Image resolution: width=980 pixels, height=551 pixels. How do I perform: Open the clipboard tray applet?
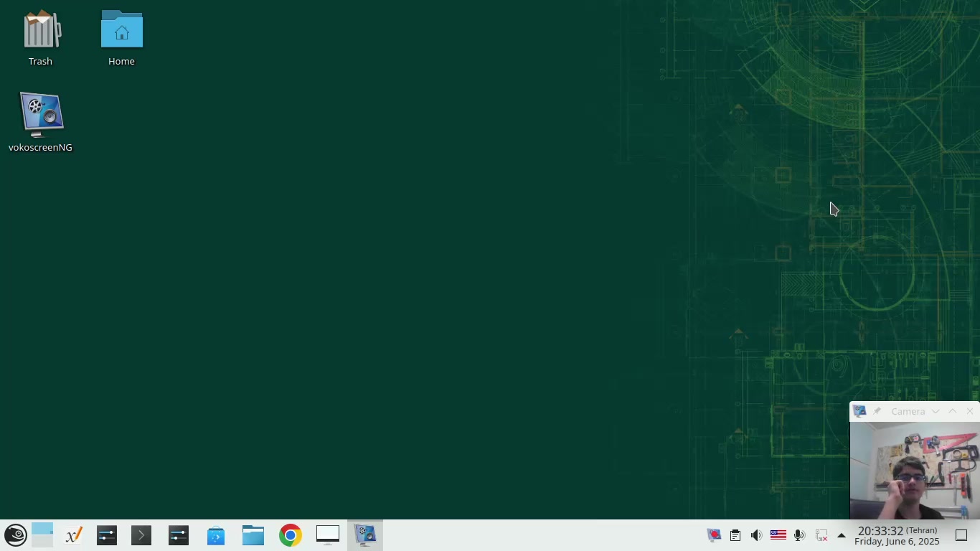pos(735,535)
